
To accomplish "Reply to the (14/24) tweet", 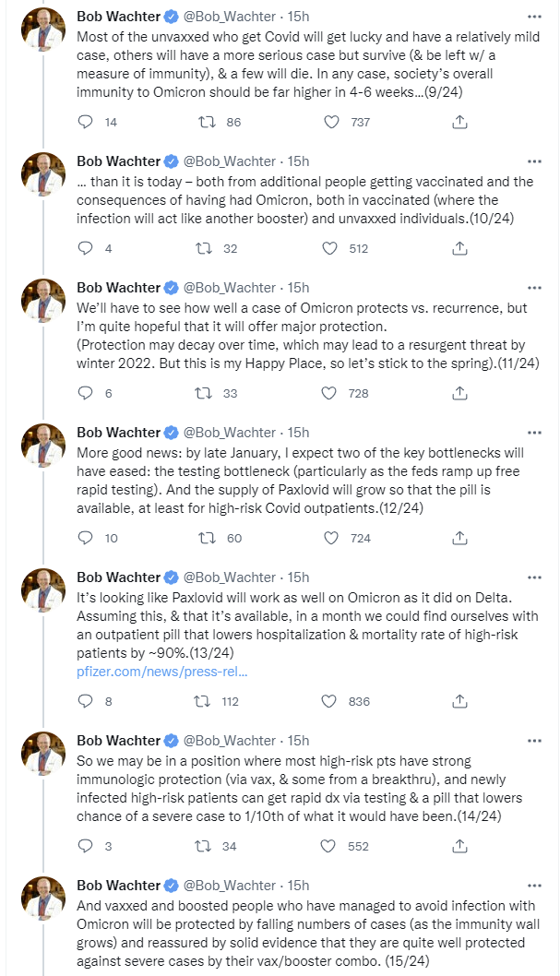I will [x=86, y=846].
